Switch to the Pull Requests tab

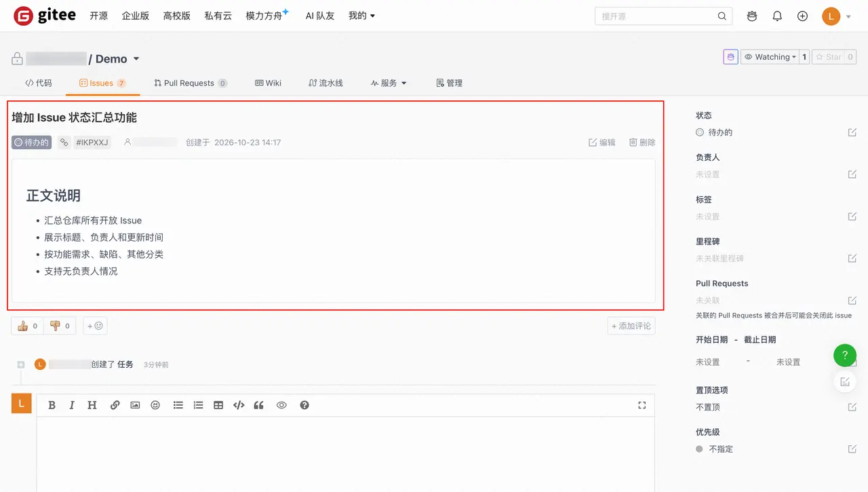(x=191, y=83)
